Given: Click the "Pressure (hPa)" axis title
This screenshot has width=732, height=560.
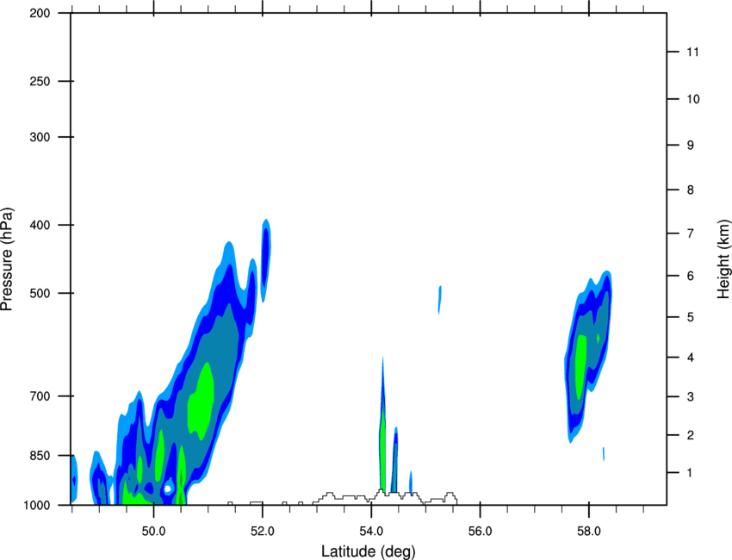Looking at the screenshot, I should tap(7, 259).
